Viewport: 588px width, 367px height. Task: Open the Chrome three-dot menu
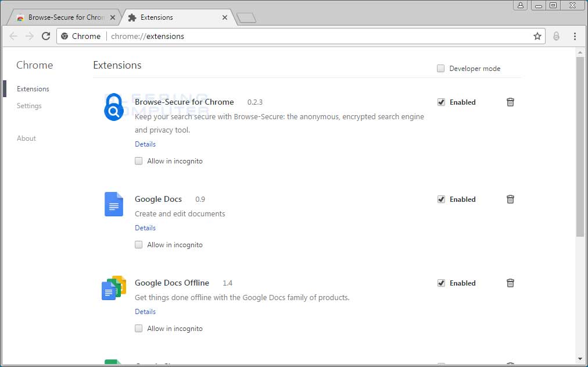coord(575,36)
